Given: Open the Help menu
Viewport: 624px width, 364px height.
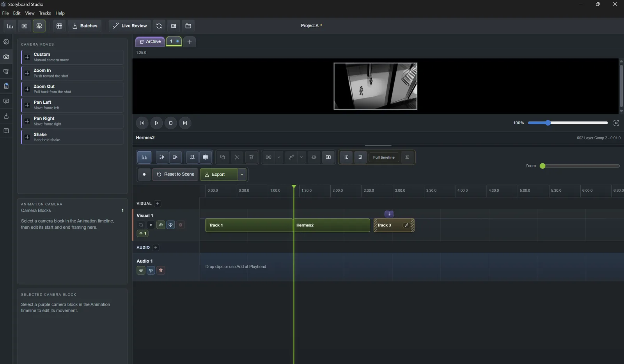Looking at the screenshot, I should (x=60, y=13).
